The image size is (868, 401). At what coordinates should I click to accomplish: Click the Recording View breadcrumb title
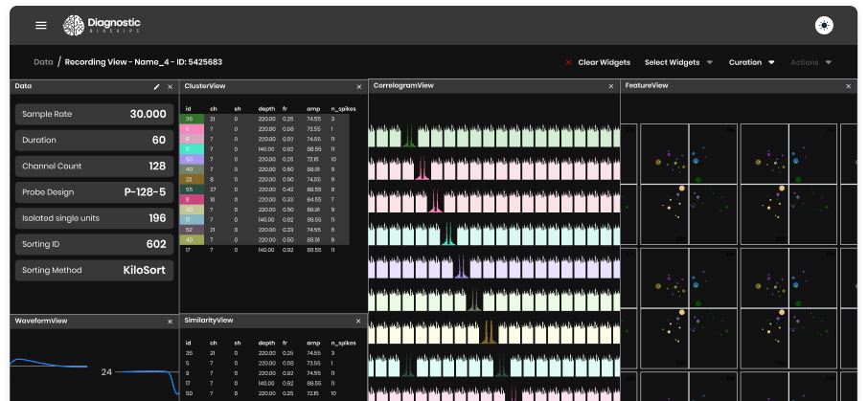(144, 62)
